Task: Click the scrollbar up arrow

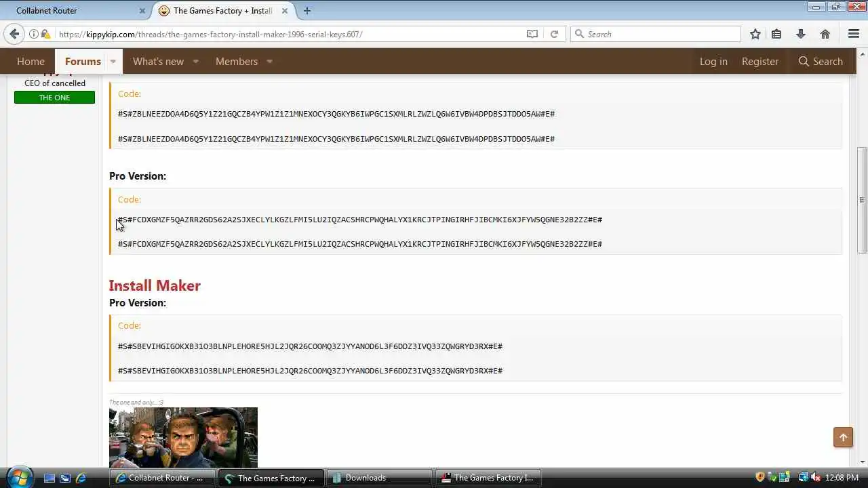Action: tap(862, 54)
